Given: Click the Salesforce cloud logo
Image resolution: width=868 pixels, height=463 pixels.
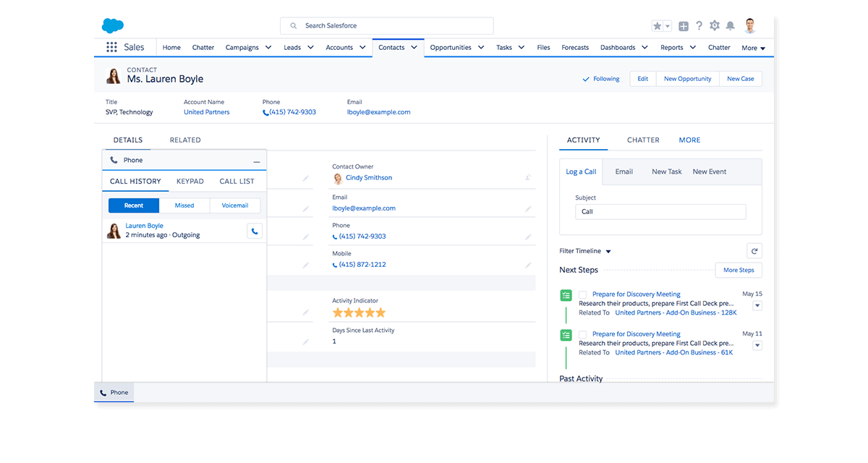Looking at the screenshot, I should (x=113, y=26).
